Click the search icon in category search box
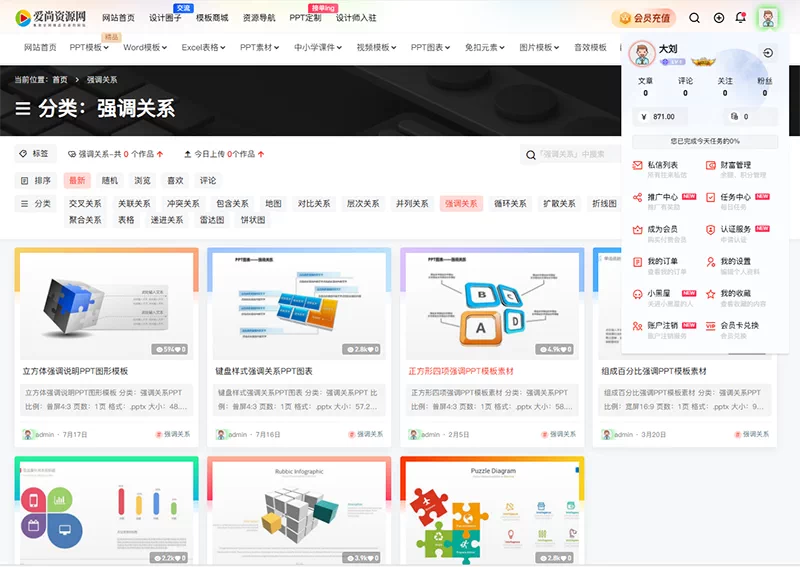Image resolution: width=800 pixels, height=567 pixels. tap(531, 155)
